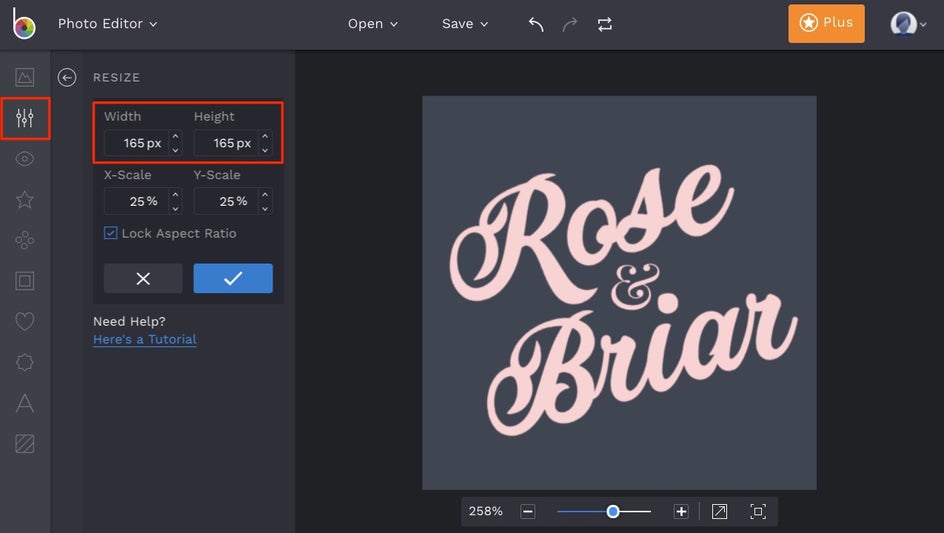Increase Width value with up stepper
This screenshot has width=944, height=533.
pyautogui.click(x=176, y=137)
